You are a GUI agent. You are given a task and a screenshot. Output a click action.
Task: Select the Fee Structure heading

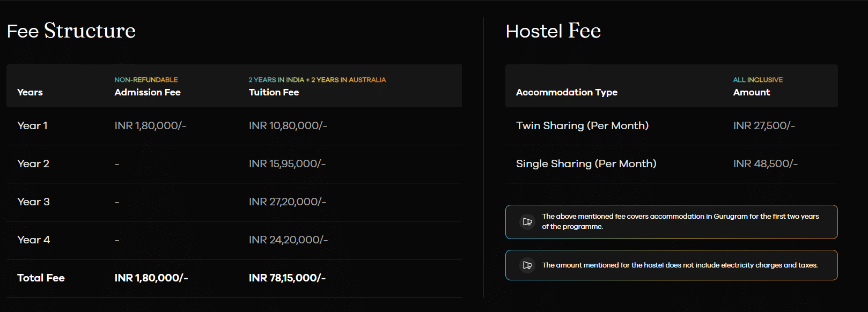71,31
